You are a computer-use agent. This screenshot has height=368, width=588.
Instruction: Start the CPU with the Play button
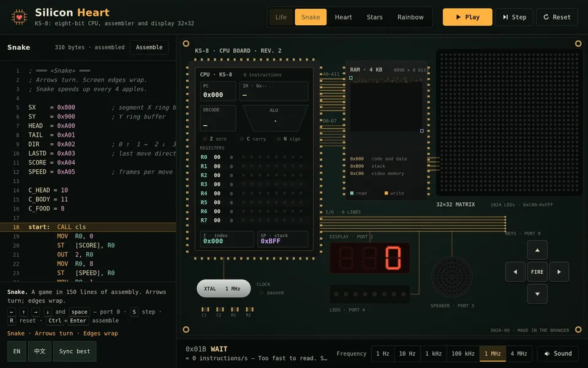[x=467, y=17]
